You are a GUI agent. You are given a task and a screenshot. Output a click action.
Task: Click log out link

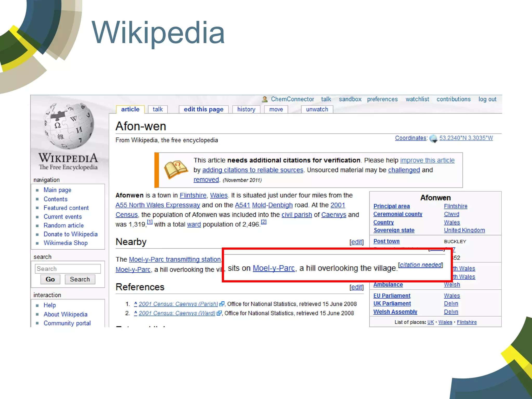487,99
